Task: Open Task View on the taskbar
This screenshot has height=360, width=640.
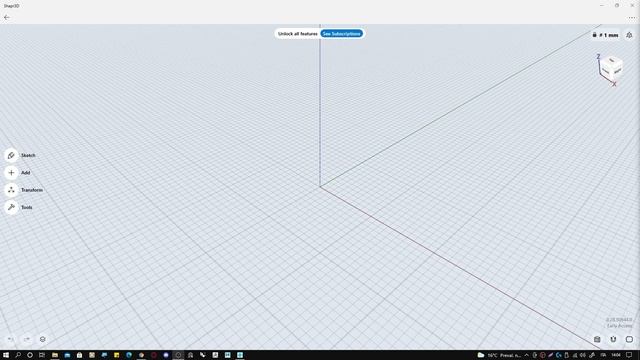Action: (x=42, y=355)
